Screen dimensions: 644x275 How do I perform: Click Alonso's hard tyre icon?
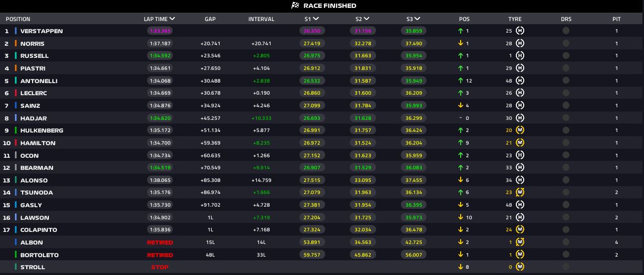[520, 180]
